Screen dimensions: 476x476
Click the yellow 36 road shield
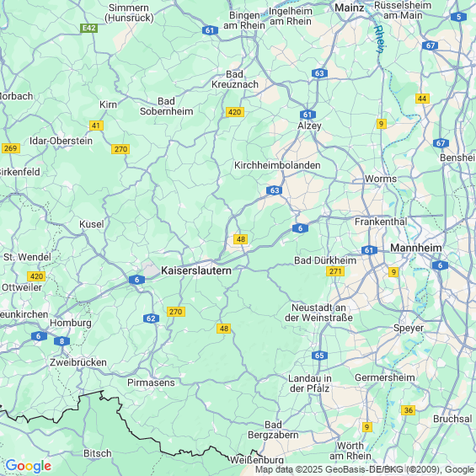[409, 410]
